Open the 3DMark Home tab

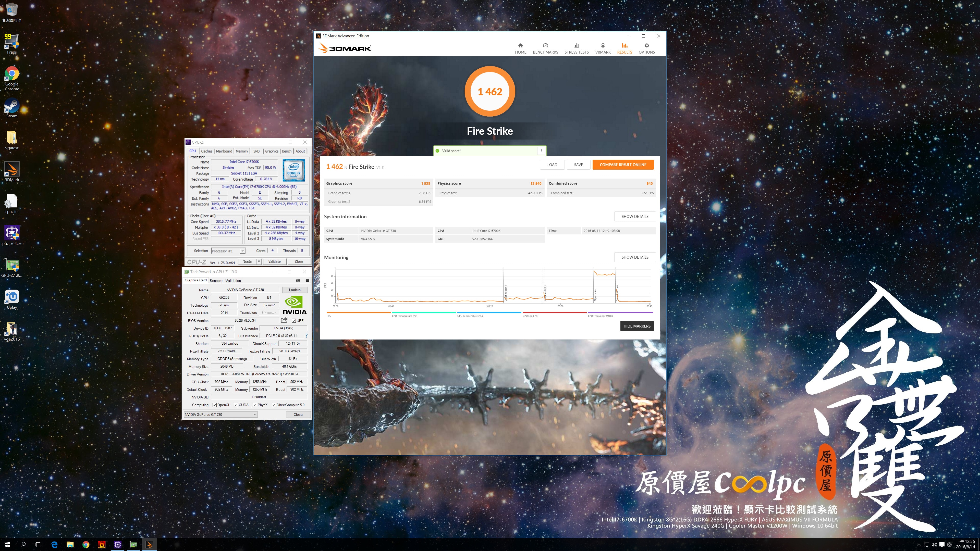point(520,48)
